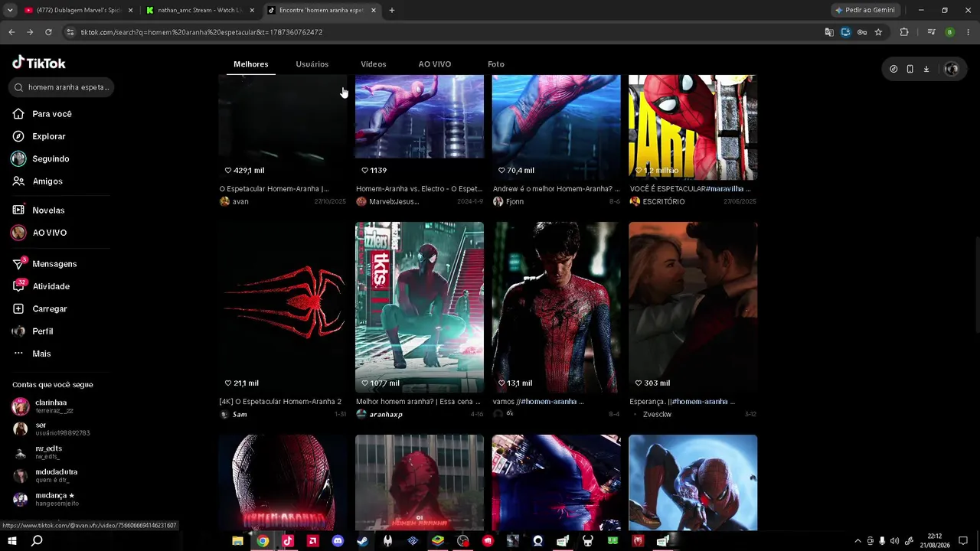The image size is (980, 551).
Task: Click the Chrome translate page icon
Action: coord(829,32)
